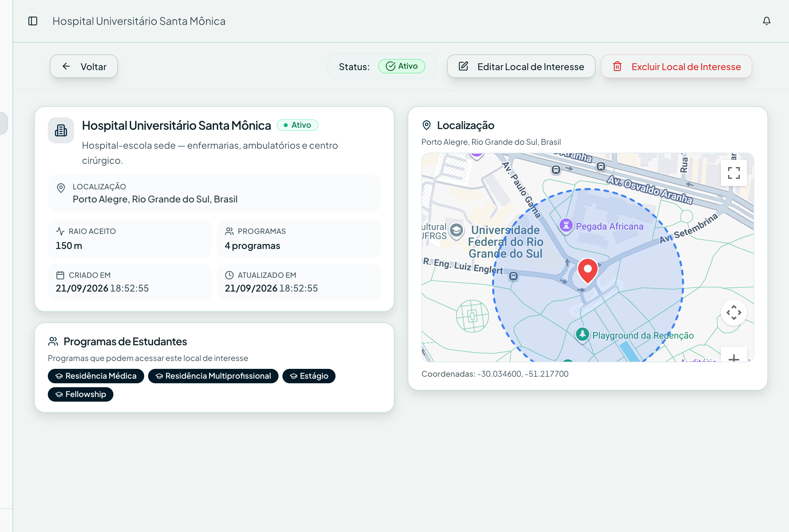
Task: Click Excluir Local de Interesse button
Action: [x=676, y=66]
